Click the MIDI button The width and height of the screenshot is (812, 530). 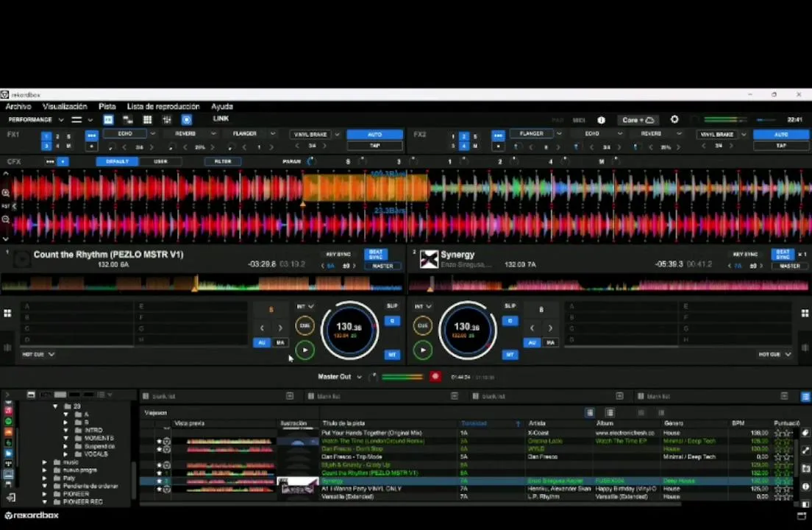coord(578,120)
